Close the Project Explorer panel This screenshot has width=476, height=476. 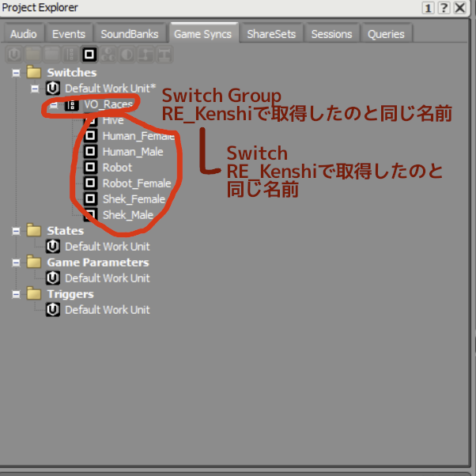(x=460, y=8)
